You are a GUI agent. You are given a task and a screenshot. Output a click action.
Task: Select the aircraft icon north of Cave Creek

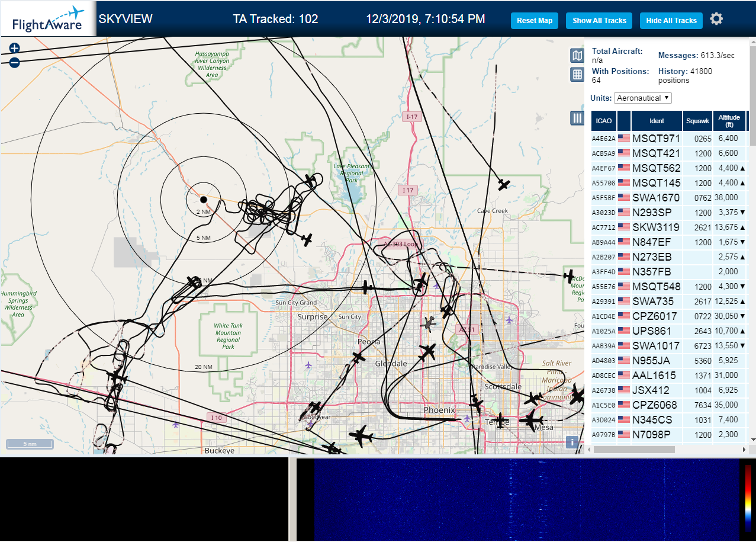coord(504,185)
